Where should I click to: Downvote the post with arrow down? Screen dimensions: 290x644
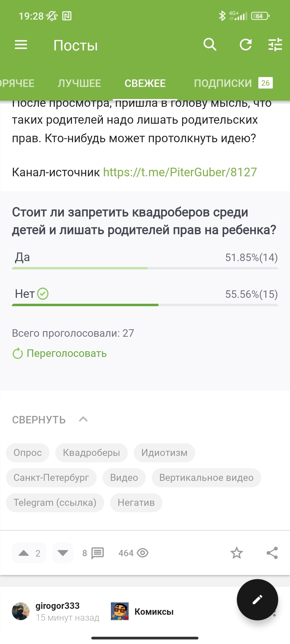(x=63, y=553)
